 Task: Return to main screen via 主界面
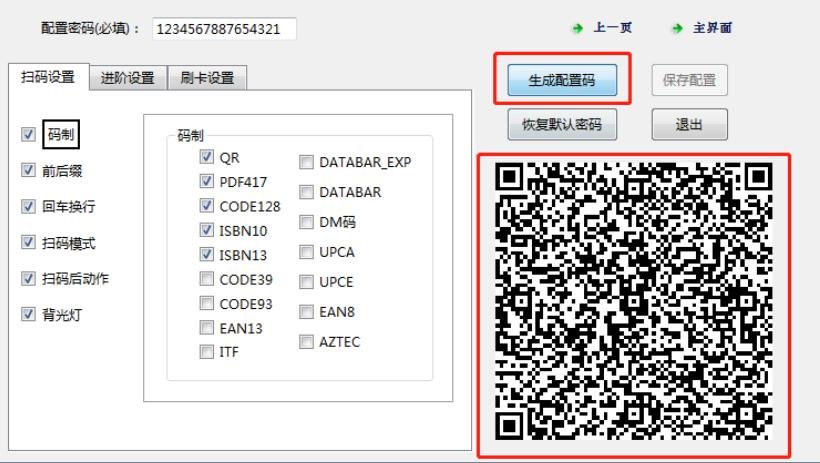click(x=712, y=28)
